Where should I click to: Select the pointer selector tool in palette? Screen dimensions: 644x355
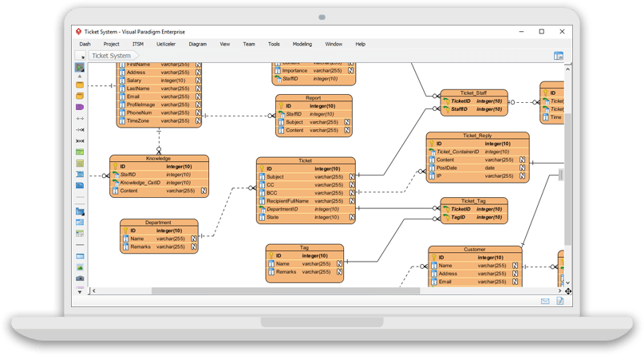click(x=80, y=67)
